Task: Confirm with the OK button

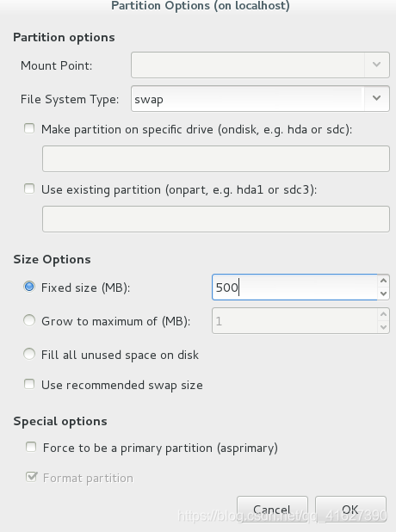Action: tap(350, 510)
